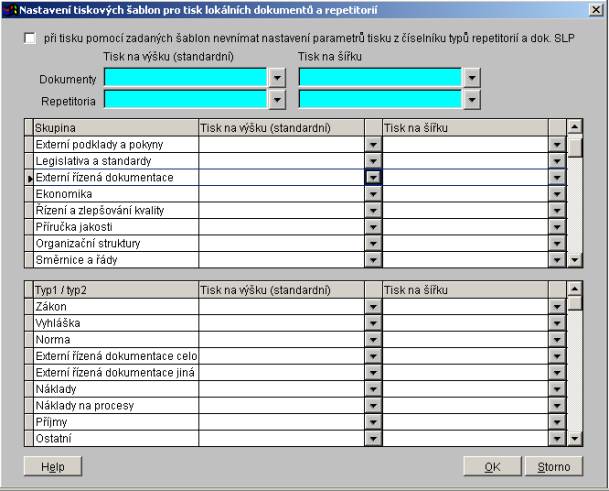Close the print template settings dialog
This screenshot has width=609, height=491.
pyautogui.click(x=596, y=8)
